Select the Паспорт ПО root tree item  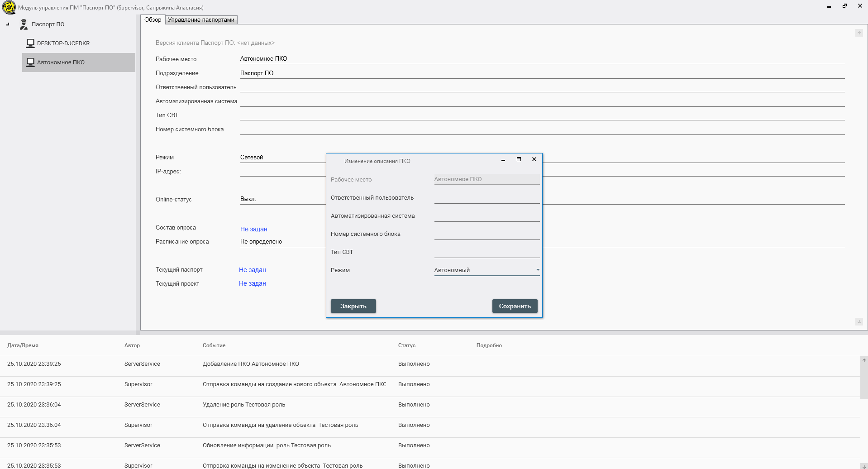tap(48, 24)
